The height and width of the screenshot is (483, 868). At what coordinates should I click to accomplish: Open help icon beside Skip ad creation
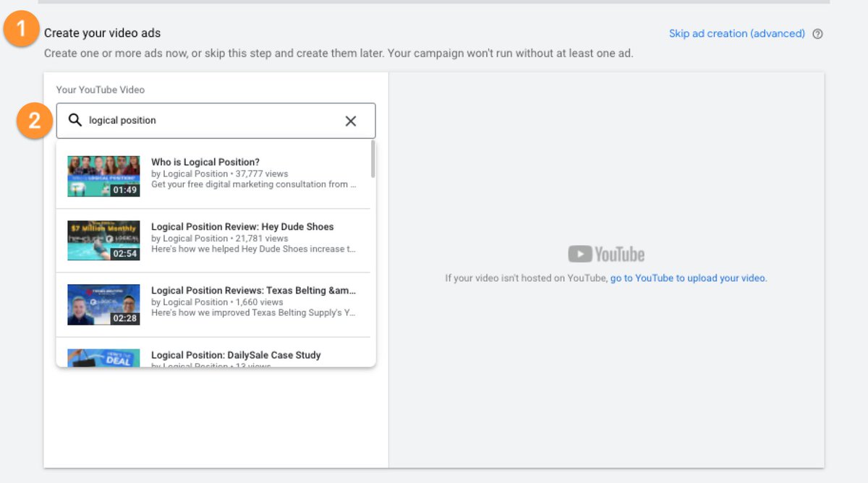(x=817, y=34)
